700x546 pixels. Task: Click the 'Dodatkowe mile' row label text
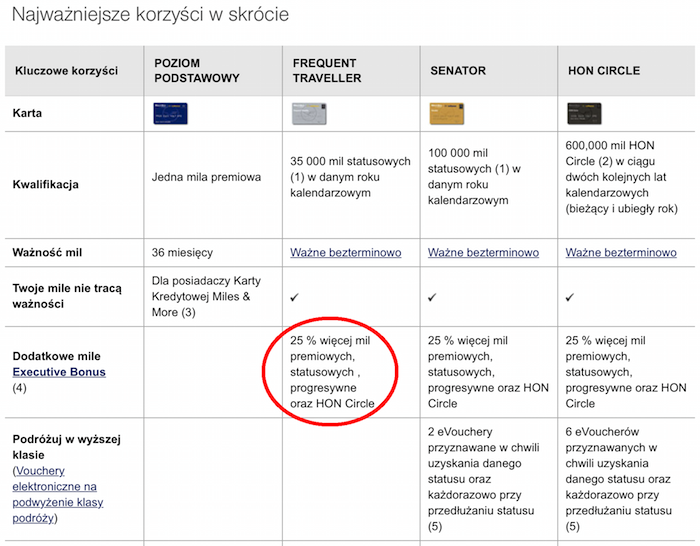coord(57,356)
